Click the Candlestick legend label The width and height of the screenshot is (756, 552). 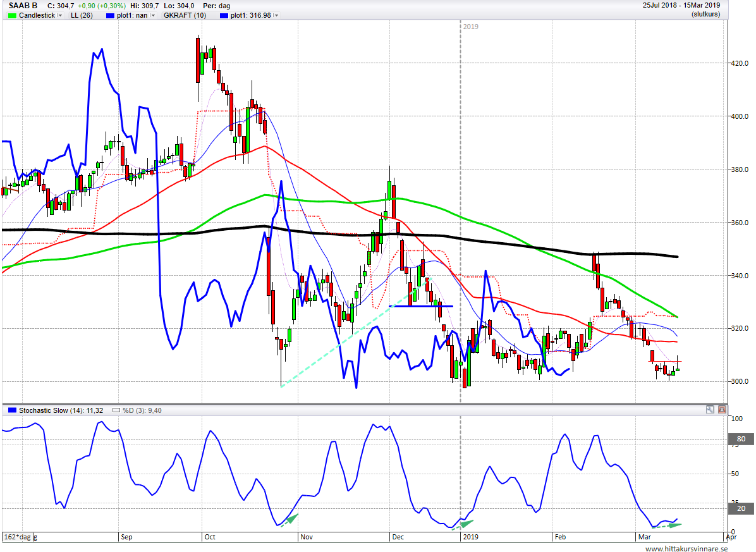[x=37, y=15]
